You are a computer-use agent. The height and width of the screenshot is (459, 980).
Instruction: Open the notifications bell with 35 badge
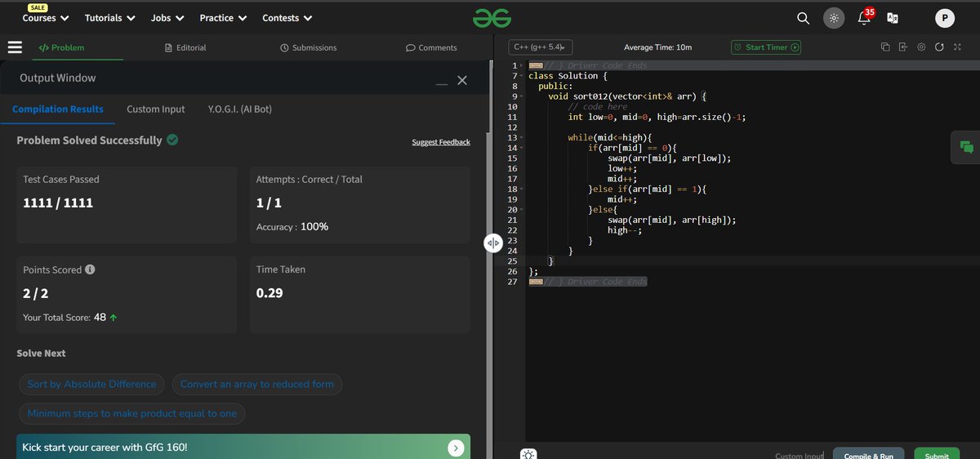click(x=865, y=17)
